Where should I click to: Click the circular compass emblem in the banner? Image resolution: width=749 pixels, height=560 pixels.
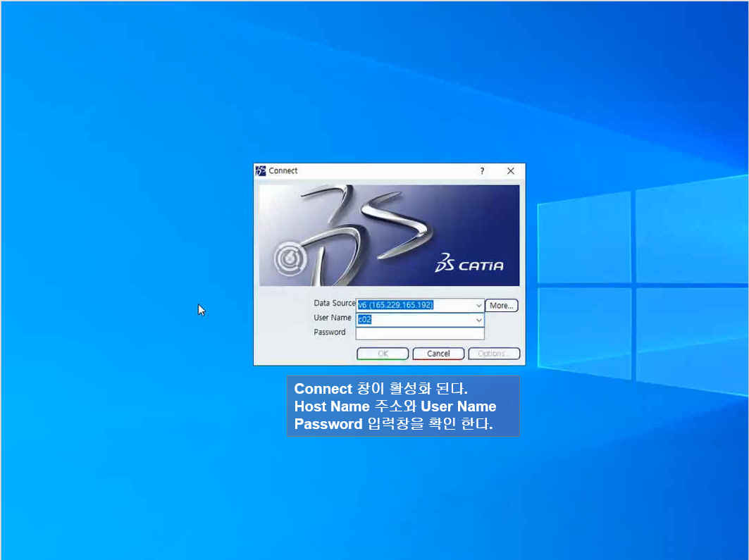coord(289,260)
